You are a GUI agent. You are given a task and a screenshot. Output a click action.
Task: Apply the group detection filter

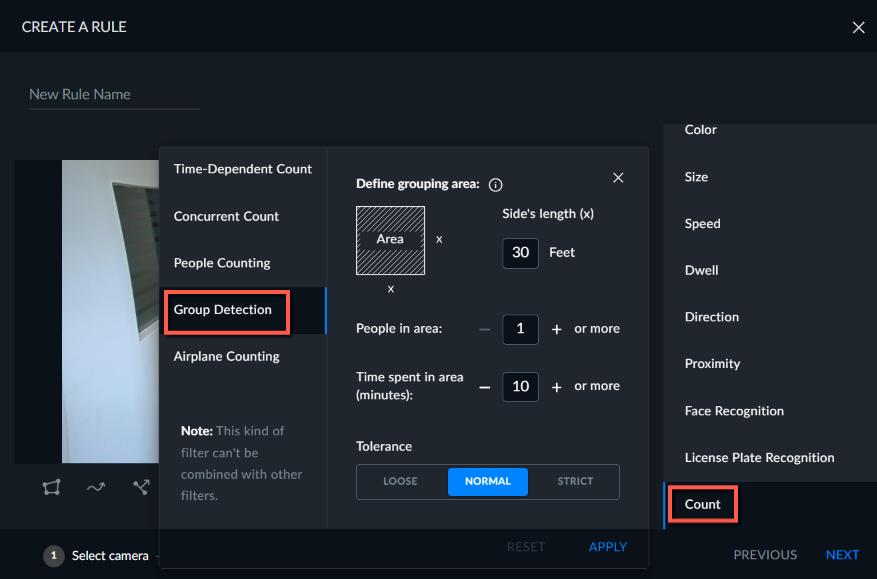pos(608,547)
